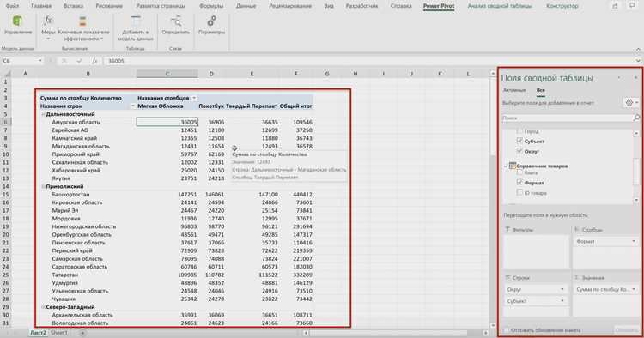
Task: Enable Отложить обновление макета checkbox
Action: 507,330
